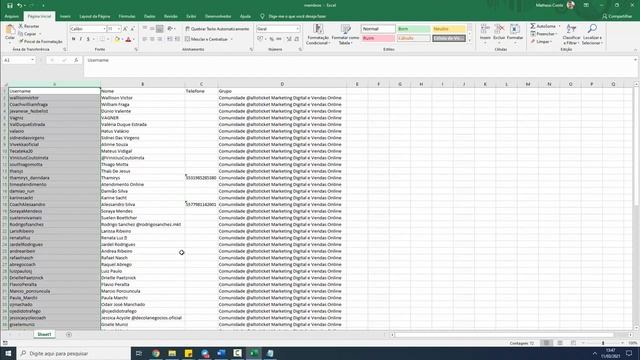Screen dimensions: 640x360
Task: Open Chrome from the taskbar
Action: [x=156, y=353]
